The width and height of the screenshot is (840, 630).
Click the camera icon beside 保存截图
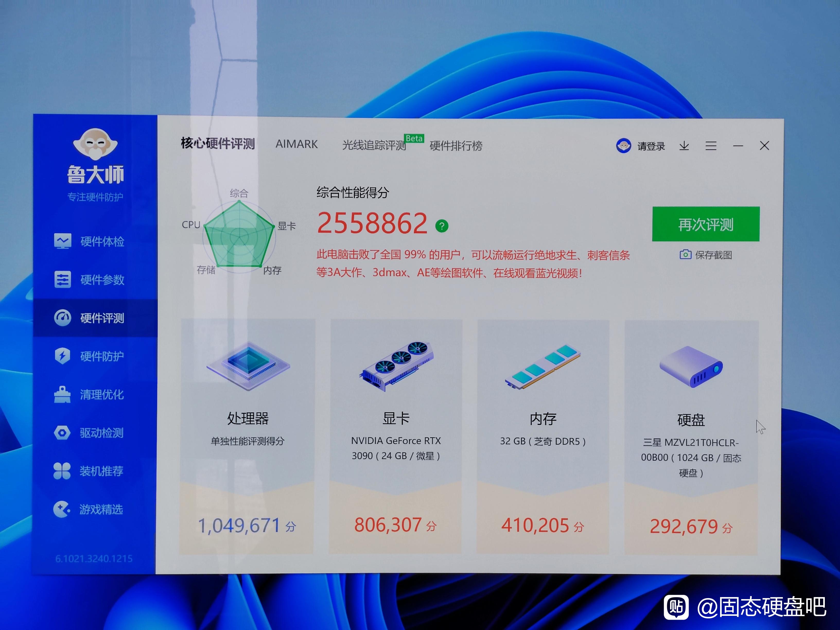[x=685, y=254]
